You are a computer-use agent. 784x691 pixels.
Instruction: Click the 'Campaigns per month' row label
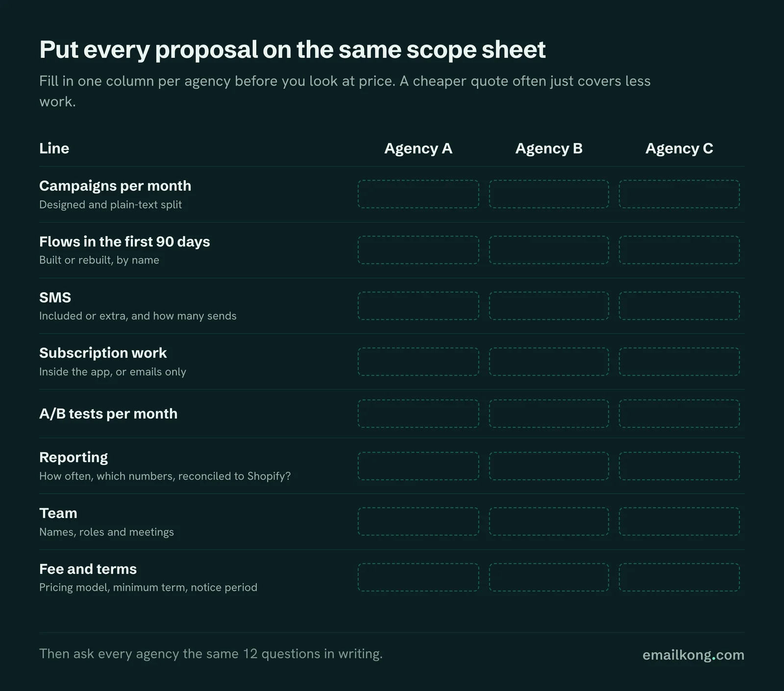[115, 186]
